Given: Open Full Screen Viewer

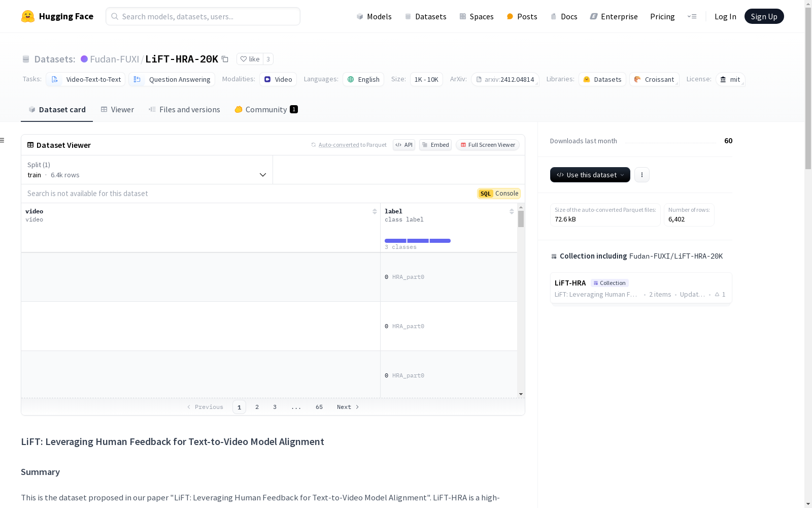Looking at the screenshot, I should [488, 145].
